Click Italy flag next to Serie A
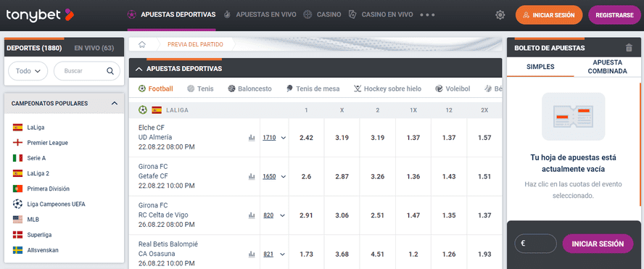The image size is (644, 269). 17,158
